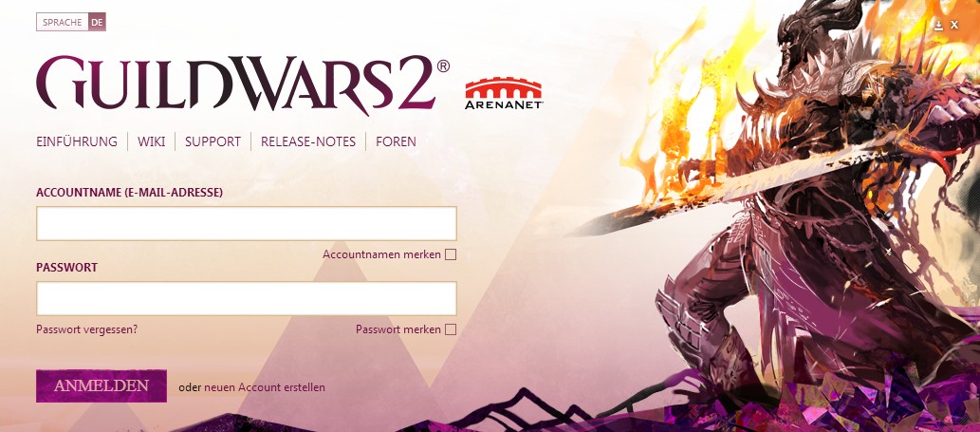Viewport: 980px width, 432px height.
Task: Open the RELEASE-NOTES menu item
Action: 308,141
